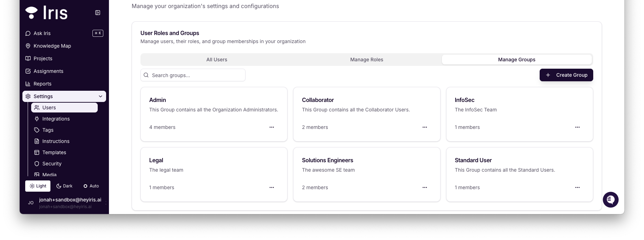Click the Users people icon

pyautogui.click(x=37, y=108)
